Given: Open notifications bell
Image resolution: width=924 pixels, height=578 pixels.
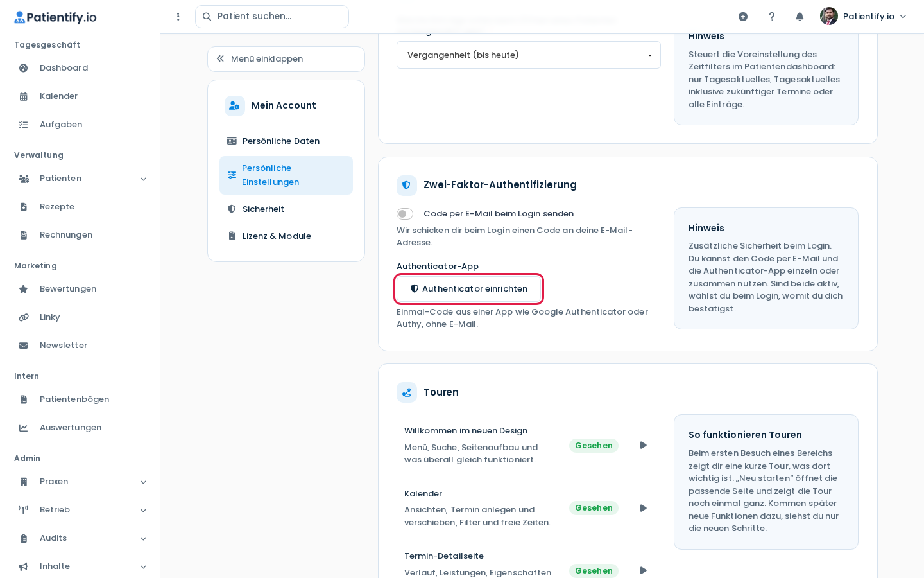Looking at the screenshot, I should [800, 17].
